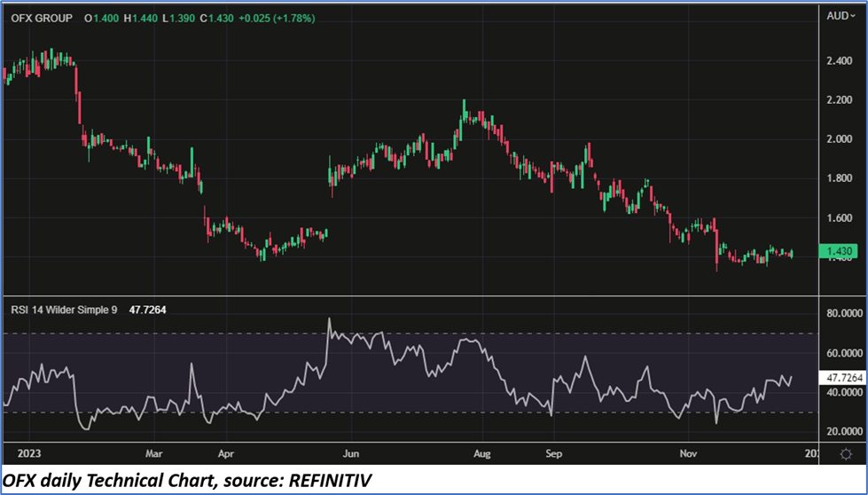Click the Aug label on time axis
This screenshot has width=868, height=495.
click(x=481, y=451)
